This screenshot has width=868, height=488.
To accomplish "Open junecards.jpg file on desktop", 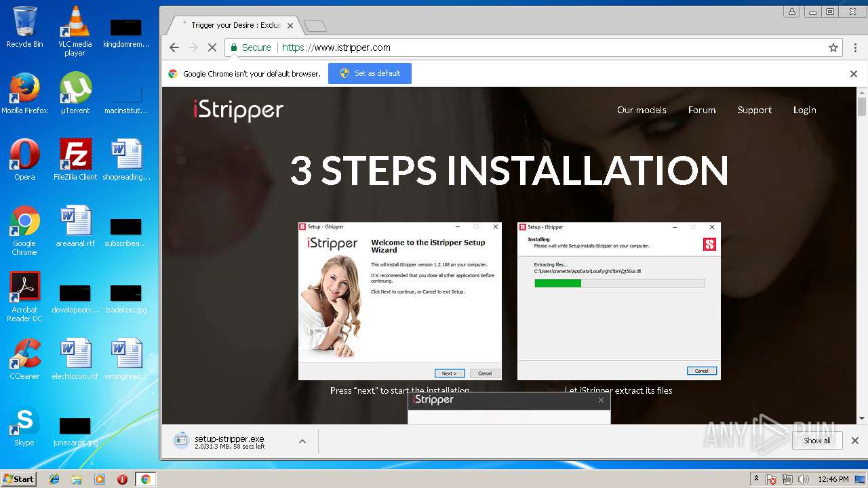I will (75, 431).
